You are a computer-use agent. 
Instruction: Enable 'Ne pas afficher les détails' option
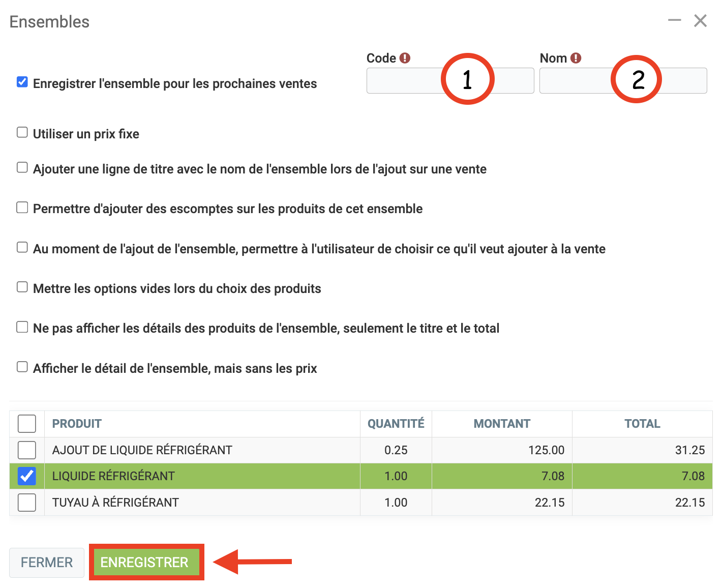coord(22,327)
